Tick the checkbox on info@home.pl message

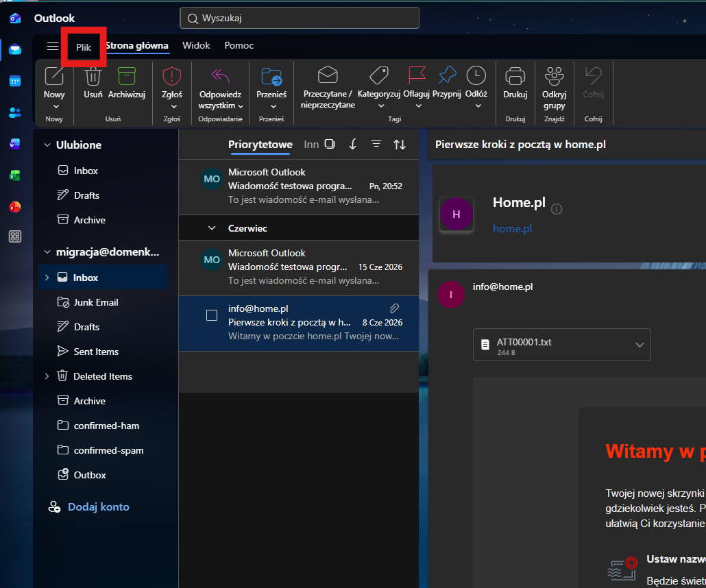point(212,315)
